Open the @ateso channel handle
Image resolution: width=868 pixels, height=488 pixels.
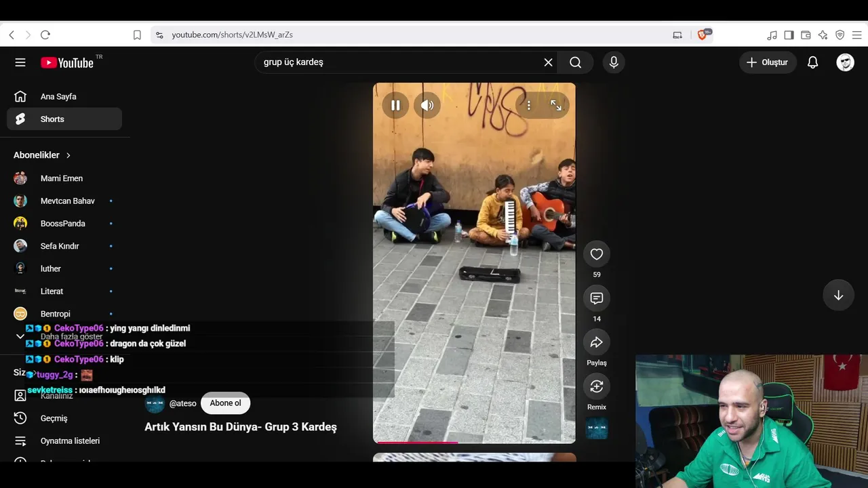click(182, 403)
